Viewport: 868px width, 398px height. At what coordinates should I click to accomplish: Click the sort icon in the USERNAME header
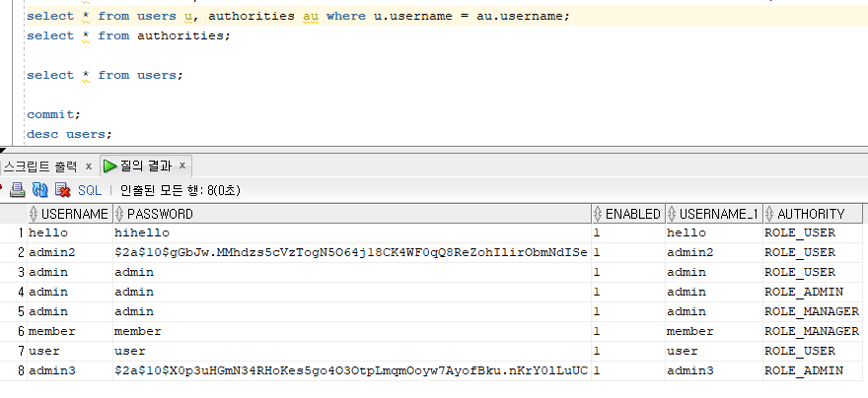tap(34, 214)
